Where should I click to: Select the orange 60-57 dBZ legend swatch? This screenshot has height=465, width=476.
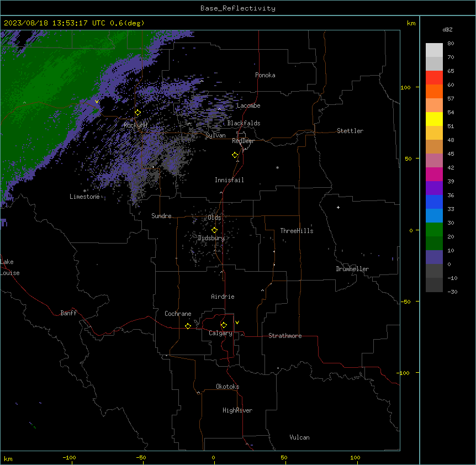pos(434,91)
